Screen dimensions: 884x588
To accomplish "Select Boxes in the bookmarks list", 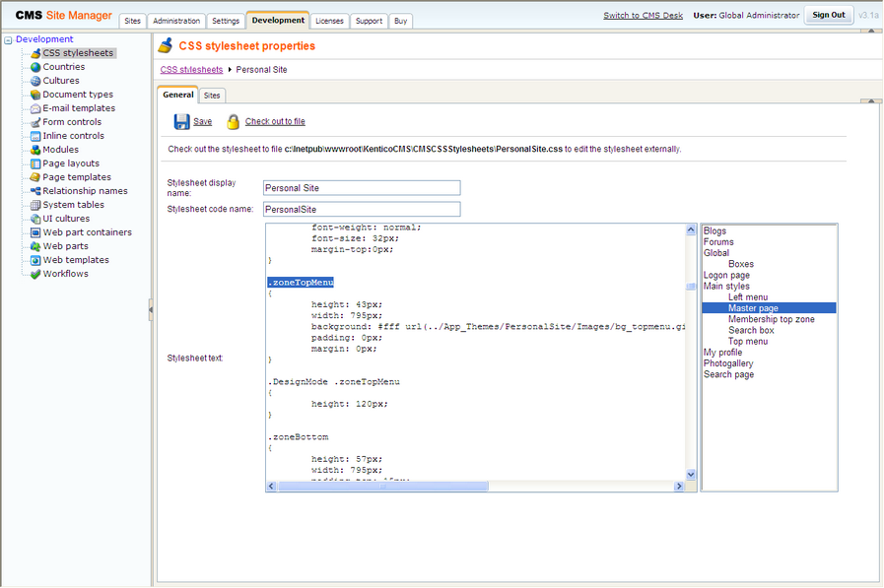I will point(741,264).
